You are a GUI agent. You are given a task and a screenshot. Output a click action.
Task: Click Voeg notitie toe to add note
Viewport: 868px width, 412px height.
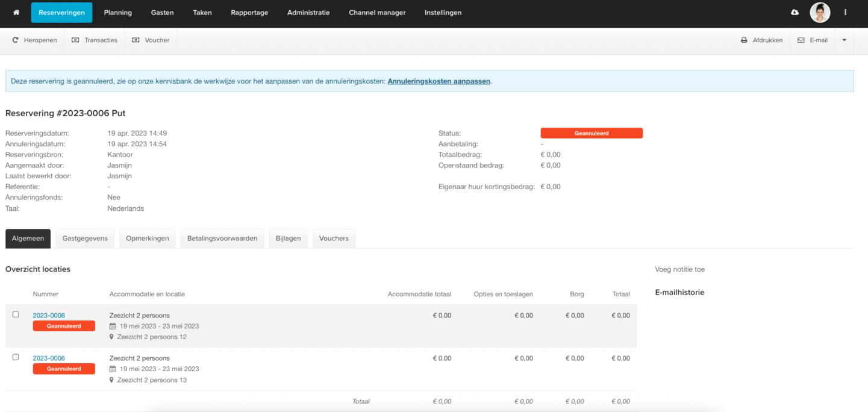pos(679,269)
